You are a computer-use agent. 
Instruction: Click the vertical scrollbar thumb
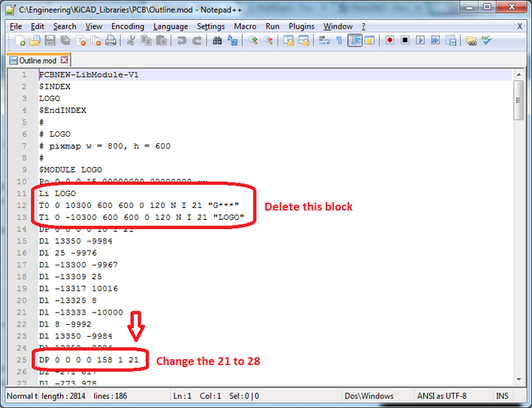[x=518, y=100]
